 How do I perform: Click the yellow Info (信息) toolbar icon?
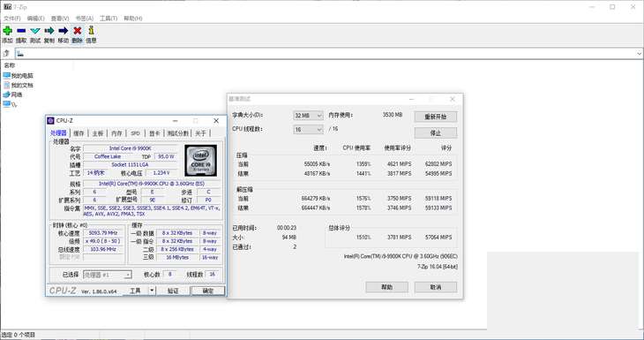point(91,30)
